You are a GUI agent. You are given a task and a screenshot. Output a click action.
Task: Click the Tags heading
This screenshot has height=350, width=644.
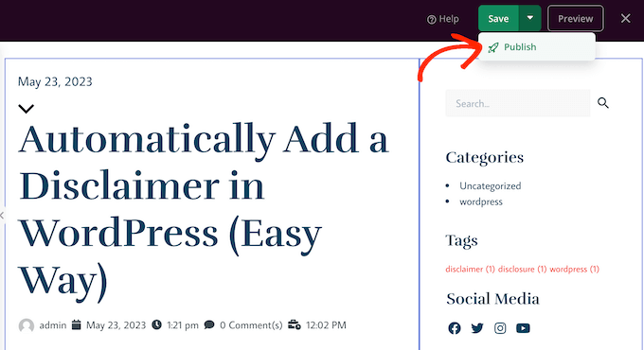pos(461,240)
